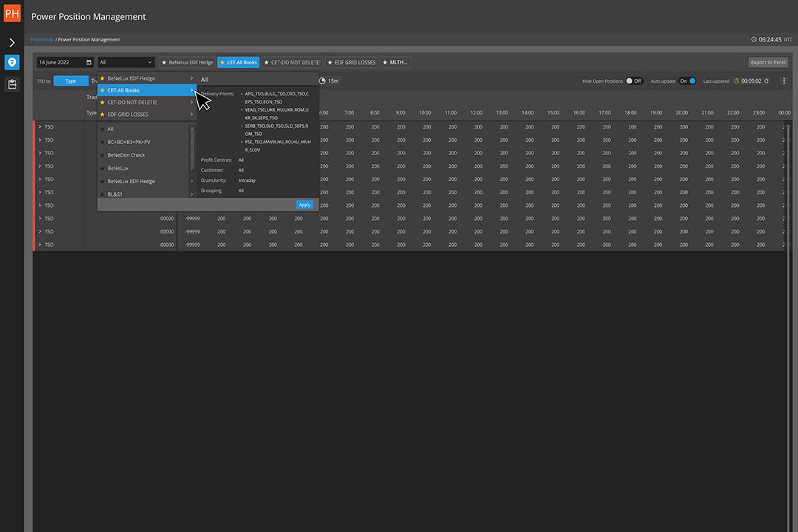Click the Export to Excel button
798x532 pixels.
click(x=768, y=63)
